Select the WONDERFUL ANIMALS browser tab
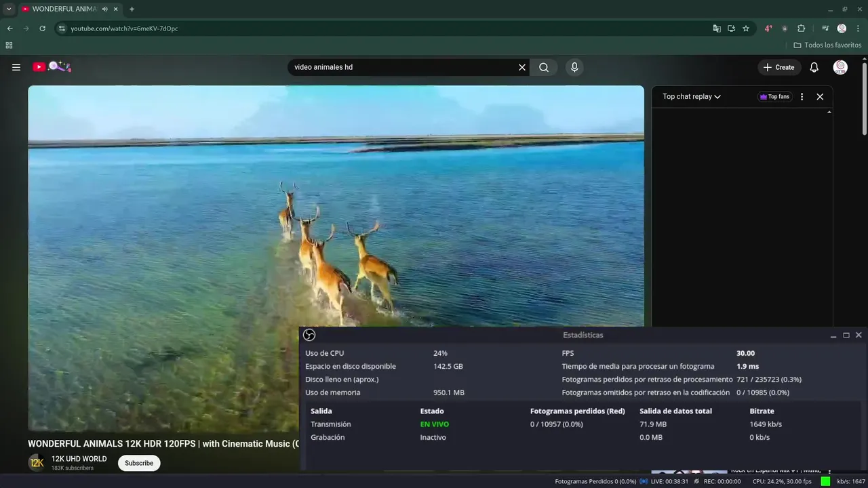Image resolution: width=868 pixels, height=488 pixels. pyautogui.click(x=64, y=9)
